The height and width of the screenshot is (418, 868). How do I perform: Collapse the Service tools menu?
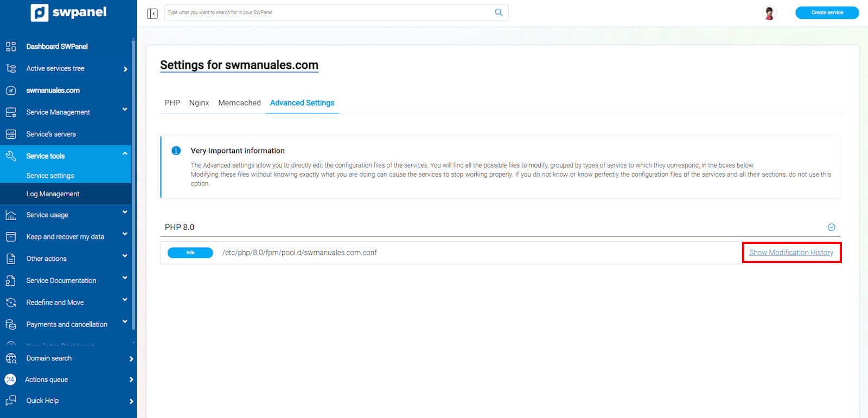pyautogui.click(x=125, y=154)
